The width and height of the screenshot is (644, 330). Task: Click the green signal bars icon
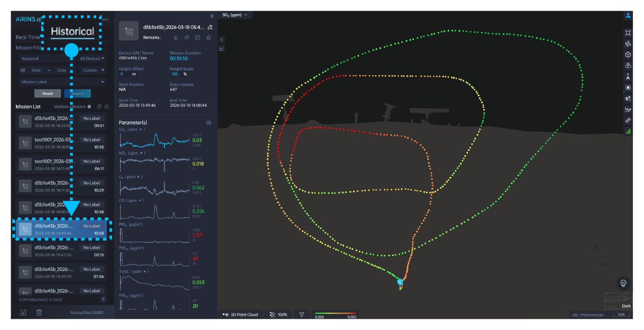(628, 131)
